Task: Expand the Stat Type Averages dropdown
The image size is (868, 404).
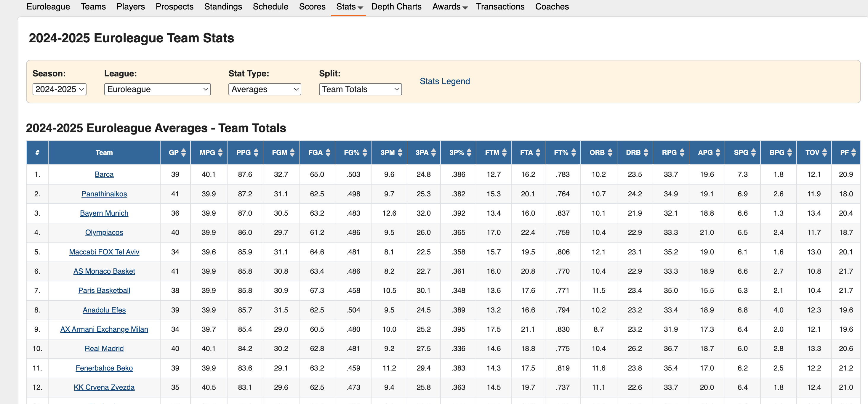Action: click(x=265, y=89)
